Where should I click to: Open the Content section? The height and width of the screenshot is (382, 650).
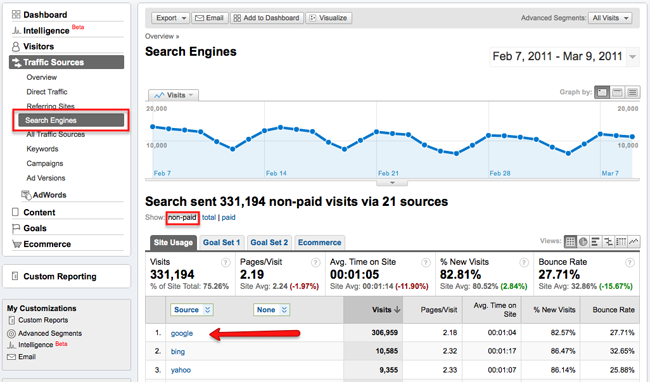(39, 212)
